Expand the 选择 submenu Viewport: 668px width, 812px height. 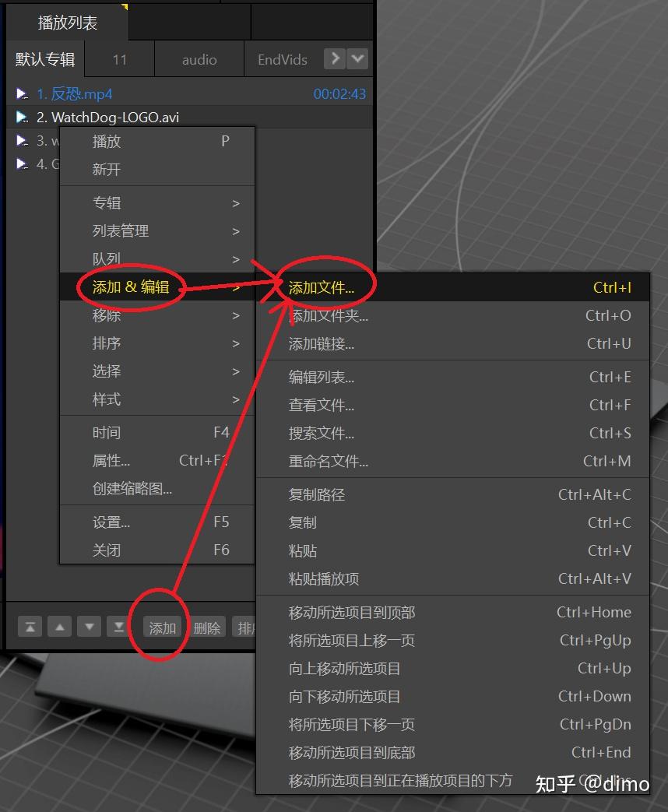107,371
